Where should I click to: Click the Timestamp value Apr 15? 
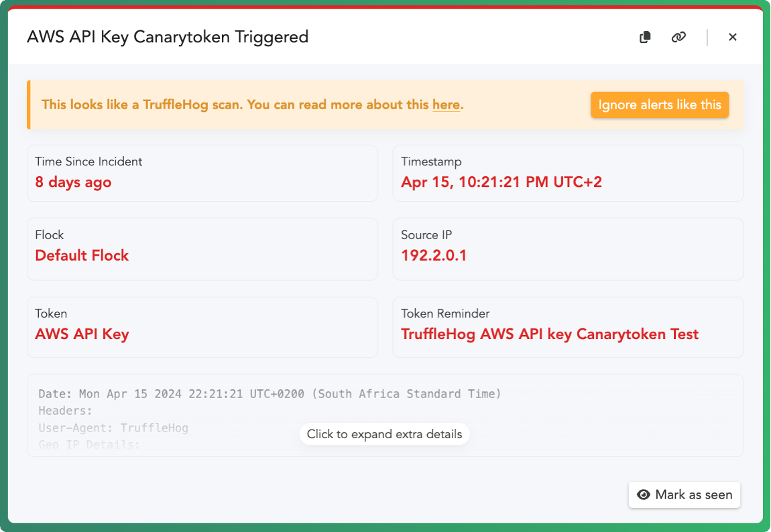[x=501, y=182]
